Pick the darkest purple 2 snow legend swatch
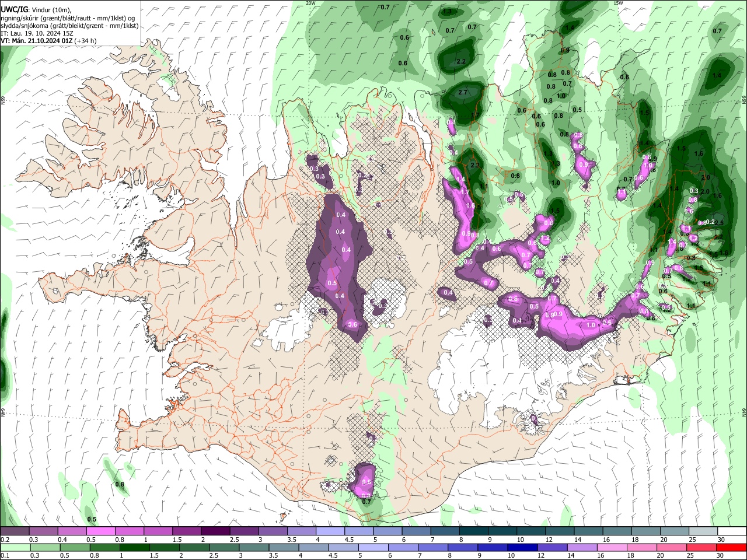Viewport: 747px width, 560px height. (x=215, y=531)
